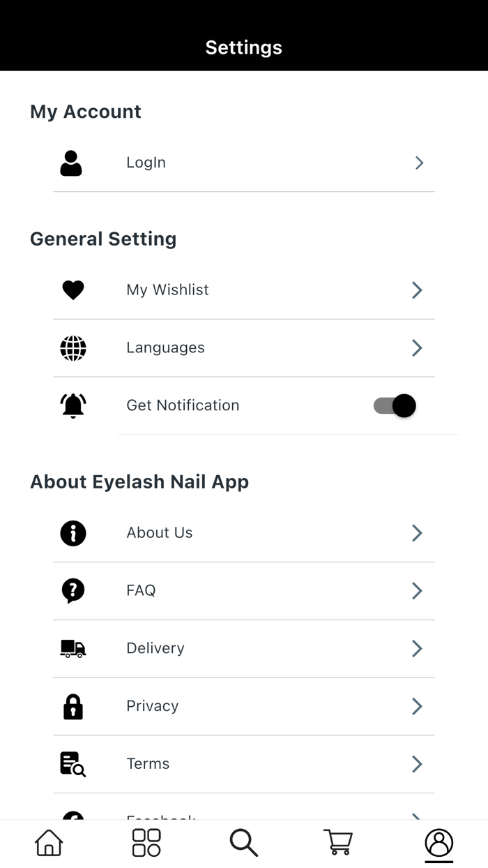488x868 pixels.
Task: Open My Wishlist via its chevron arrow
Action: (x=416, y=290)
